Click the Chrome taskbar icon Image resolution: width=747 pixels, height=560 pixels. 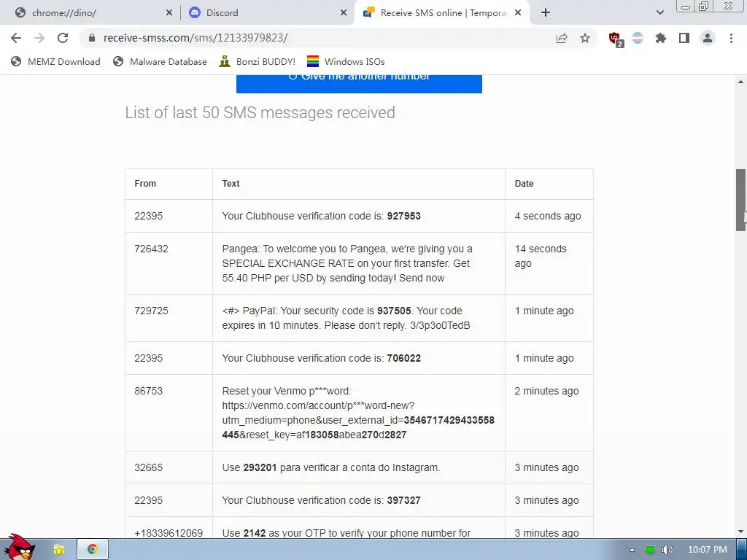pyautogui.click(x=93, y=550)
